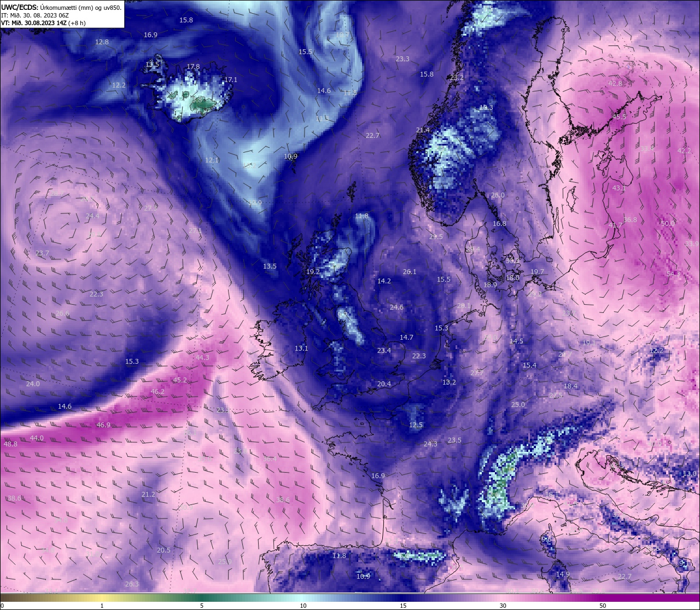
Task: Click the 23.4 value over England
Action: tap(384, 351)
